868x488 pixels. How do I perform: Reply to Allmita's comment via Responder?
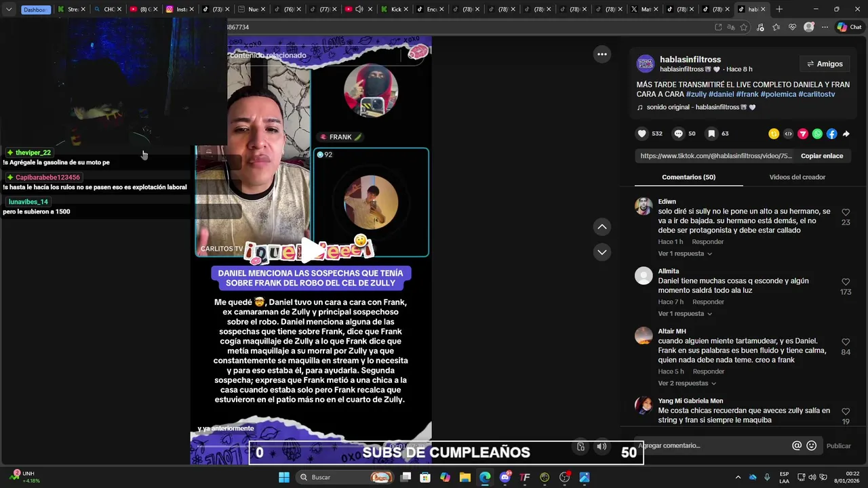(x=707, y=302)
